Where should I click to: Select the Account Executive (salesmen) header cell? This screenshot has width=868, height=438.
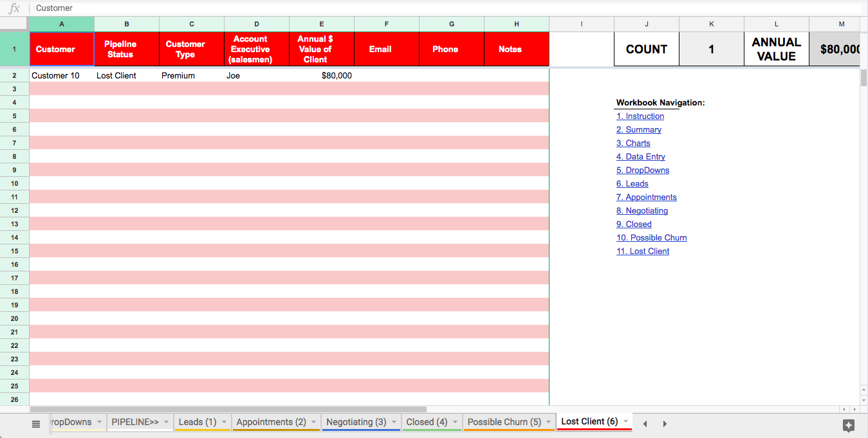point(257,49)
